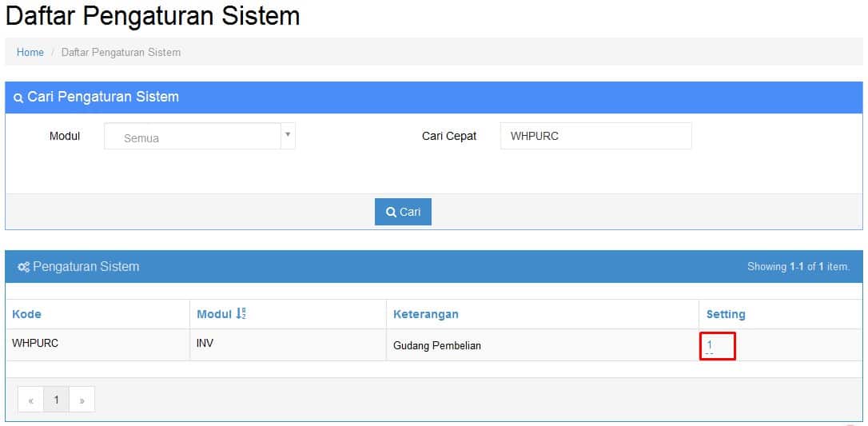Open the setting value 1 link
Image resolution: width=868 pixels, height=426 pixels.
710,344
